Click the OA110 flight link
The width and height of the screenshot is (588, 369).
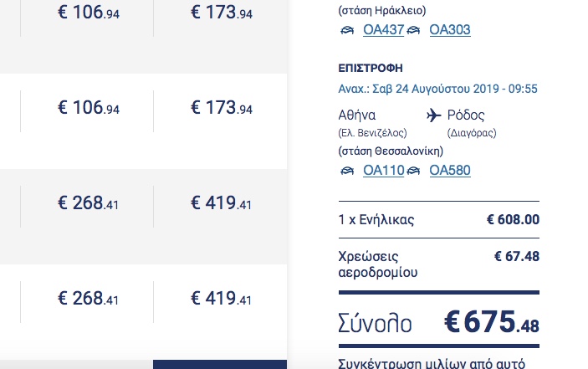click(383, 171)
